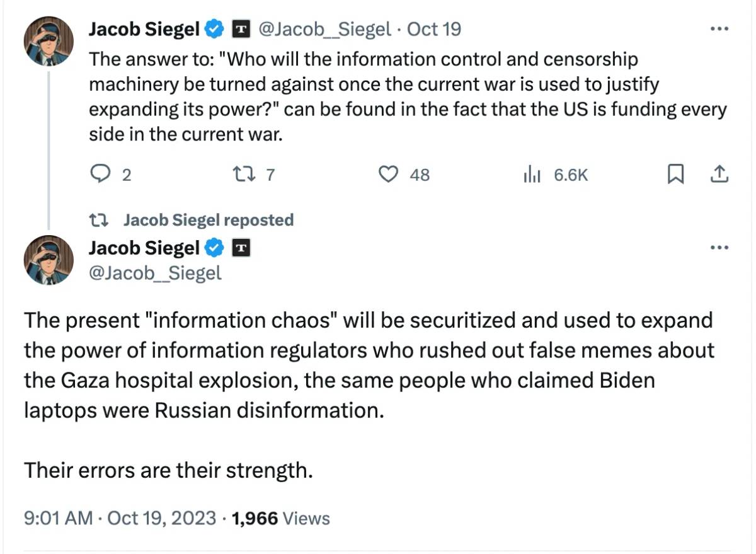Click the 1,966 Views count
Viewport: 756px width, 554px height.
(x=281, y=519)
